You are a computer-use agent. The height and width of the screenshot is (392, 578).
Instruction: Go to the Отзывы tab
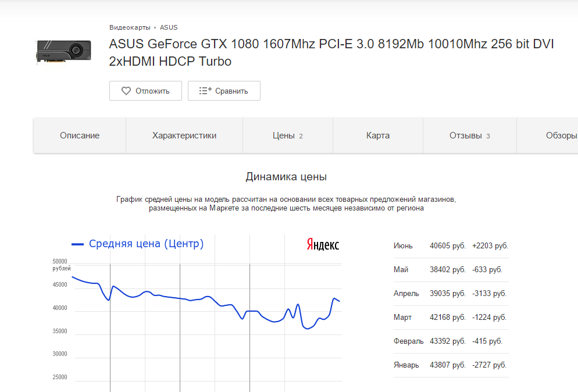click(470, 136)
